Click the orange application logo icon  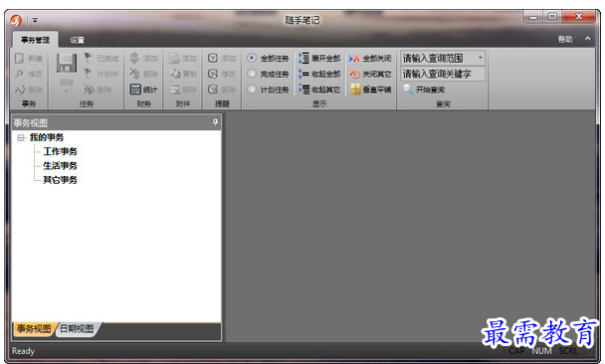click(16, 20)
